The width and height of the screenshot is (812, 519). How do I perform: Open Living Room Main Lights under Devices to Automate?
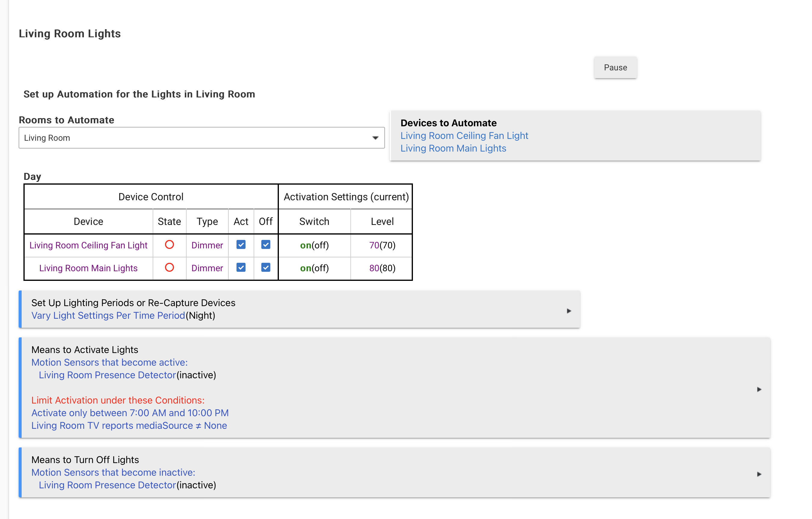(x=453, y=149)
